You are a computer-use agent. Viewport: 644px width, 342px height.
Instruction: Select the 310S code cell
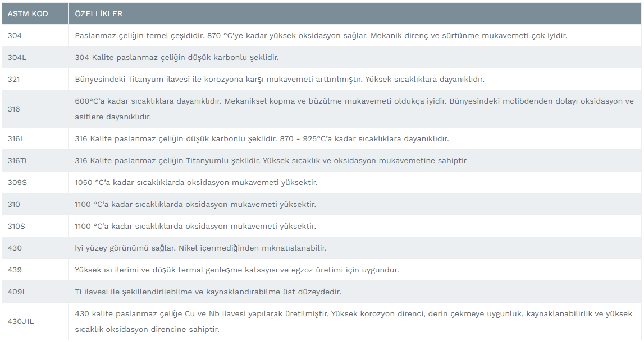(x=35, y=226)
